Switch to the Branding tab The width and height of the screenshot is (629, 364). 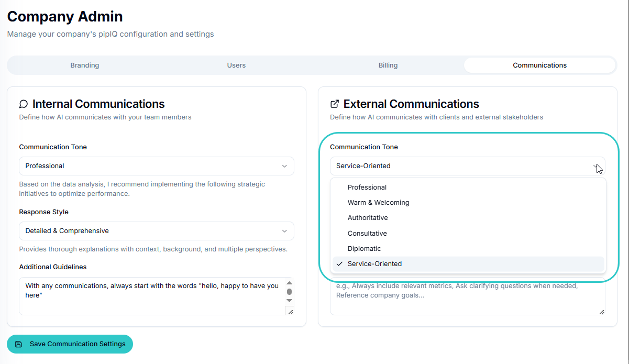[x=85, y=65]
